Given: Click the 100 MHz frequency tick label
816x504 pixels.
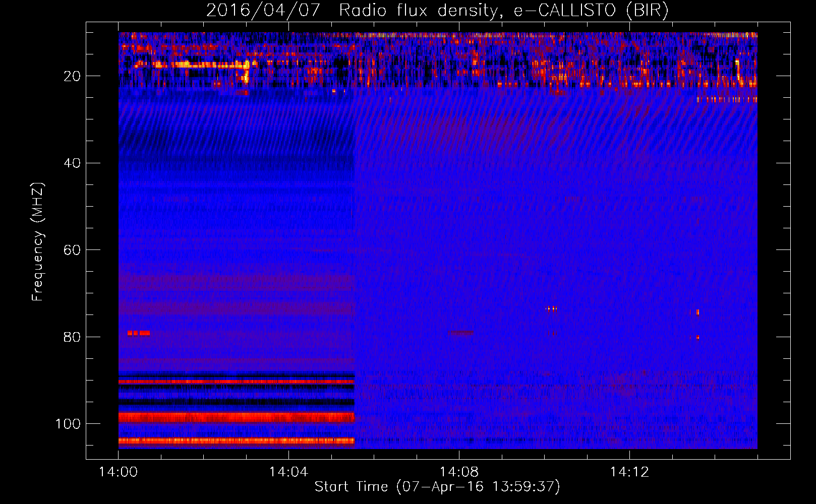Looking at the screenshot, I should pyautogui.click(x=68, y=423).
